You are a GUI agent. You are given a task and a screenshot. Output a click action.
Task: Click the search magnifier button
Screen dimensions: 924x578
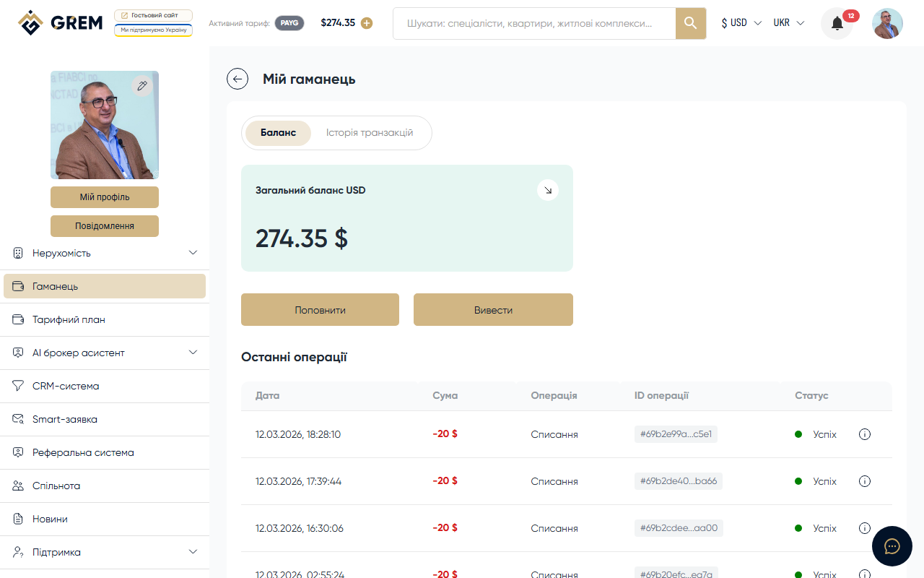pyautogui.click(x=690, y=23)
